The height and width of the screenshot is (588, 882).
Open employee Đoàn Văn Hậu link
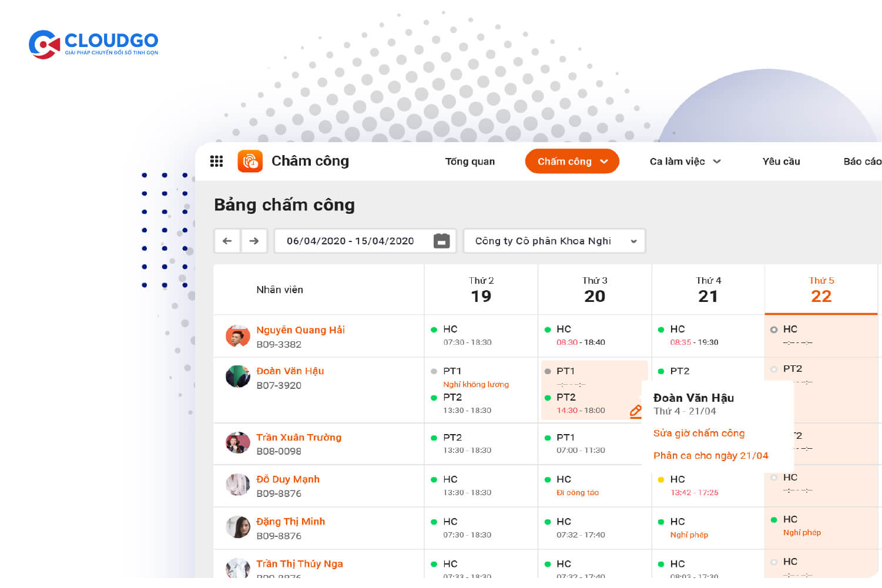click(x=290, y=371)
